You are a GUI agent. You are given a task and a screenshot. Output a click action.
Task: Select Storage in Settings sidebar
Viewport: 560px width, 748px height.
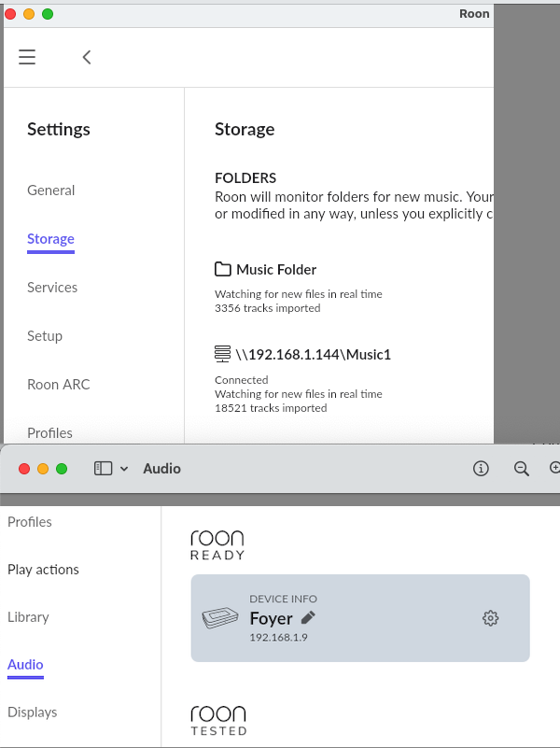click(50, 238)
